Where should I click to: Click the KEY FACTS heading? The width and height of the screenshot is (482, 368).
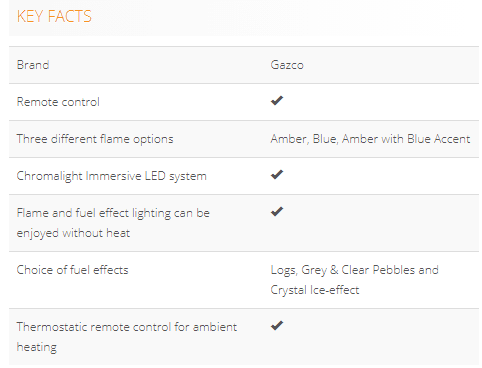pyautogui.click(x=54, y=16)
